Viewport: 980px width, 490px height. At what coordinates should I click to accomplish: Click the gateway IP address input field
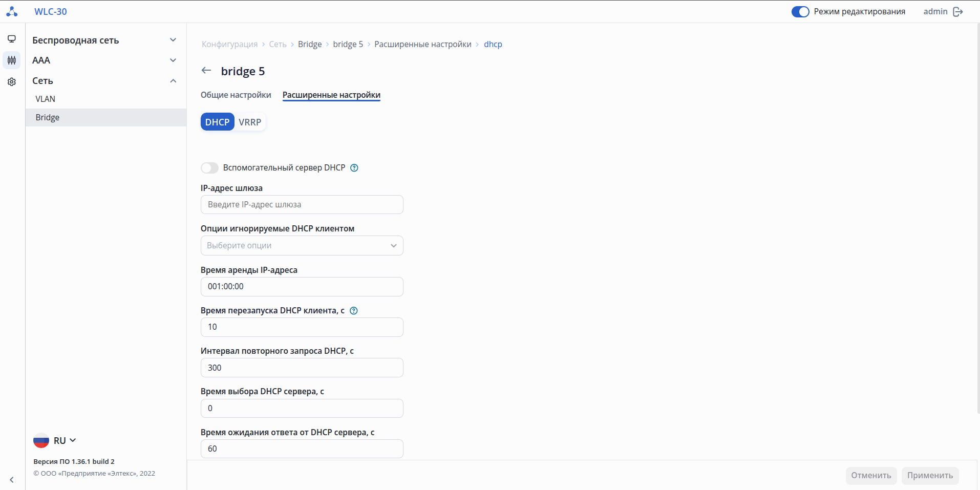(302, 205)
